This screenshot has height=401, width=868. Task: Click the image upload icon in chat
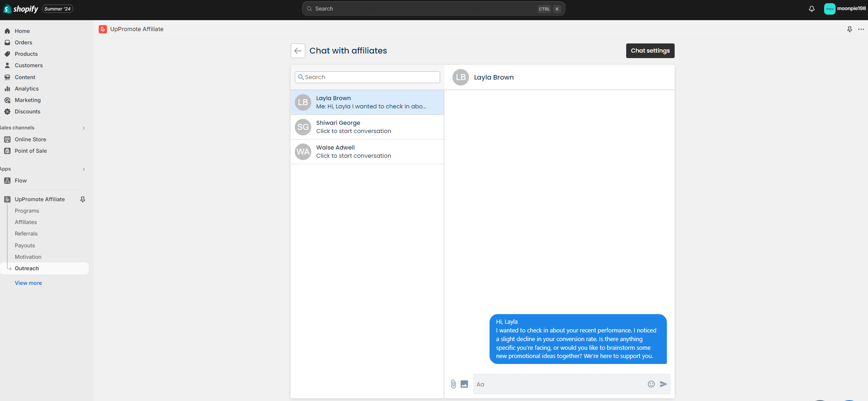coord(464,384)
